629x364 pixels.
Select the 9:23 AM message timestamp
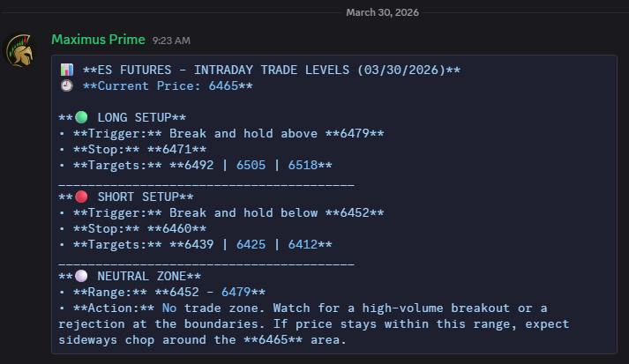pos(171,41)
